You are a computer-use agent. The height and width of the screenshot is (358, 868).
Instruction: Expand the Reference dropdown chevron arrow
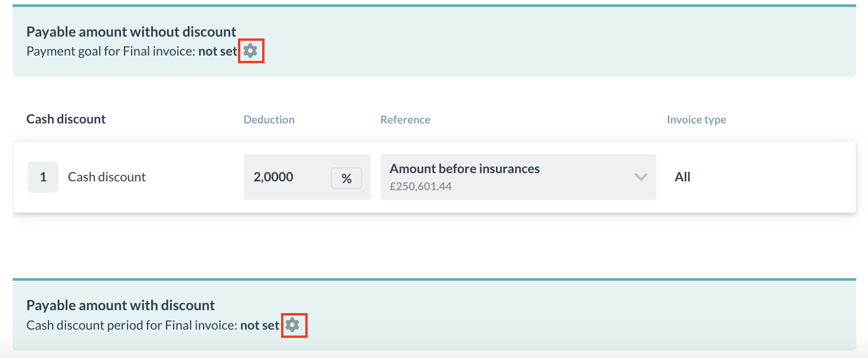point(641,177)
